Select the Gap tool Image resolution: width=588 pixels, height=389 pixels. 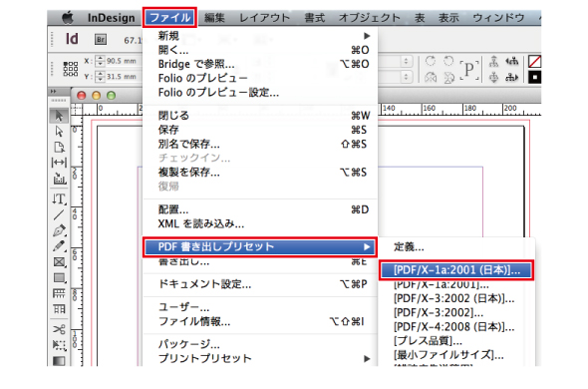coord(59,163)
